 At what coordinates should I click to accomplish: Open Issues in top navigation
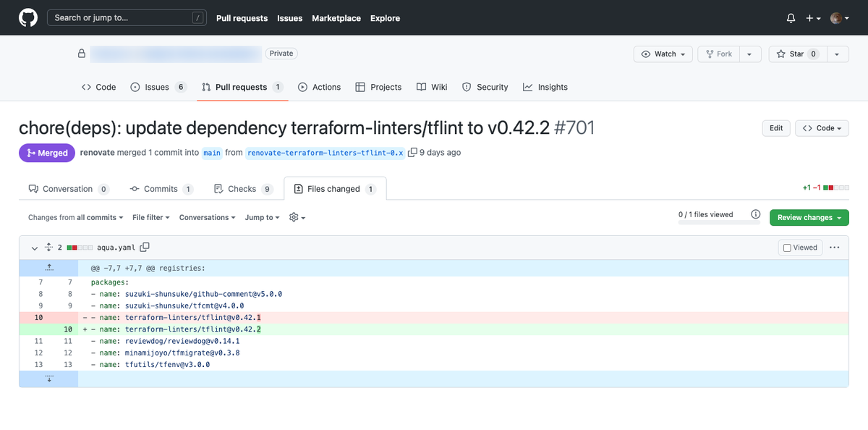pos(290,18)
